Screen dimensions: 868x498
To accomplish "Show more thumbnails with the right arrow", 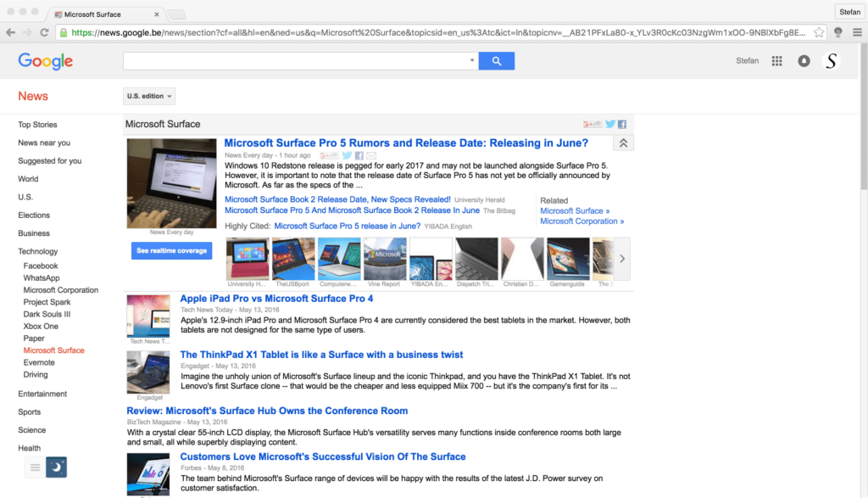I will point(622,259).
